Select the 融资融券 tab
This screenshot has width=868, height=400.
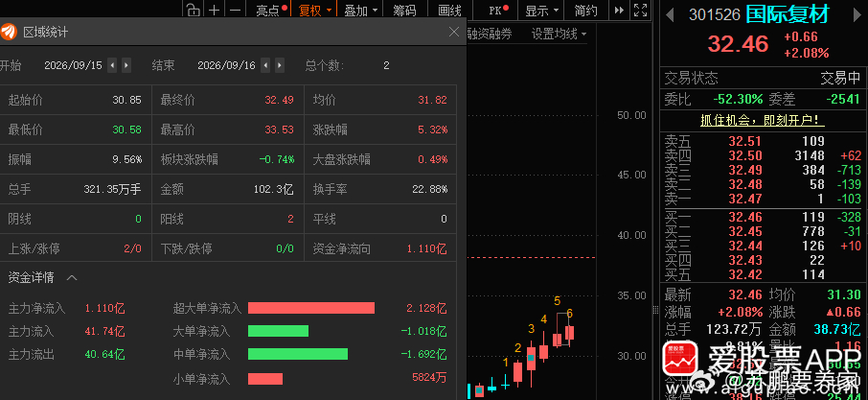(490, 34)
